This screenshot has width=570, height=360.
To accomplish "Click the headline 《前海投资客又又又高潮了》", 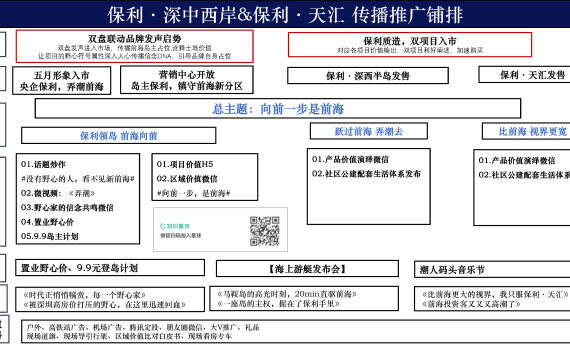I will tap(471, 304).
